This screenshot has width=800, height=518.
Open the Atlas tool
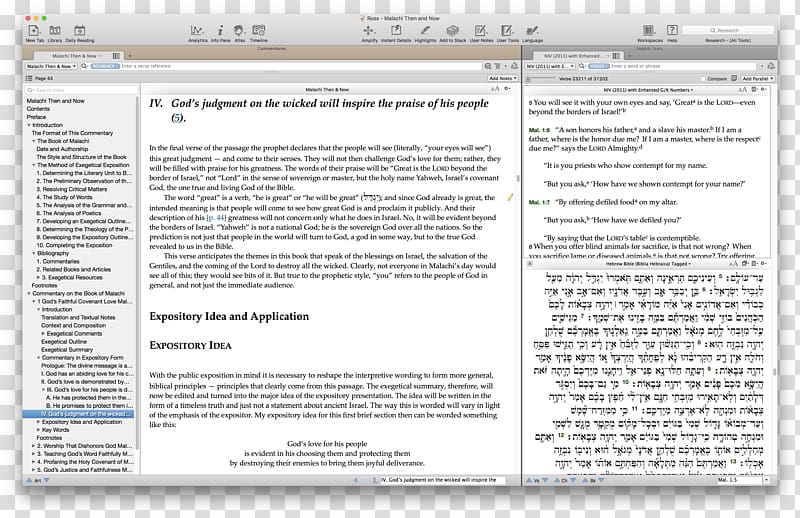point(239,33)
